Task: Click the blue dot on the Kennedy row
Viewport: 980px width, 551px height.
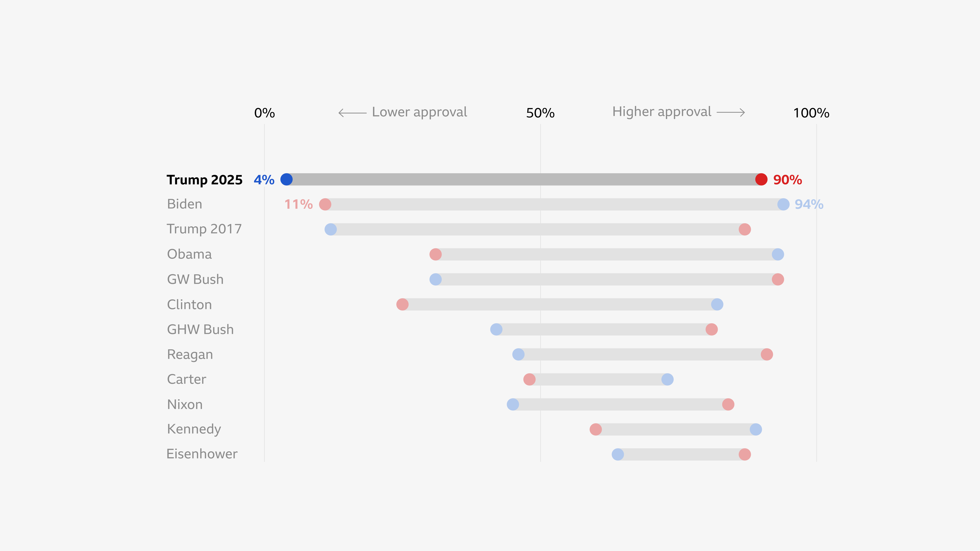Action: click(x=756, y=430)
